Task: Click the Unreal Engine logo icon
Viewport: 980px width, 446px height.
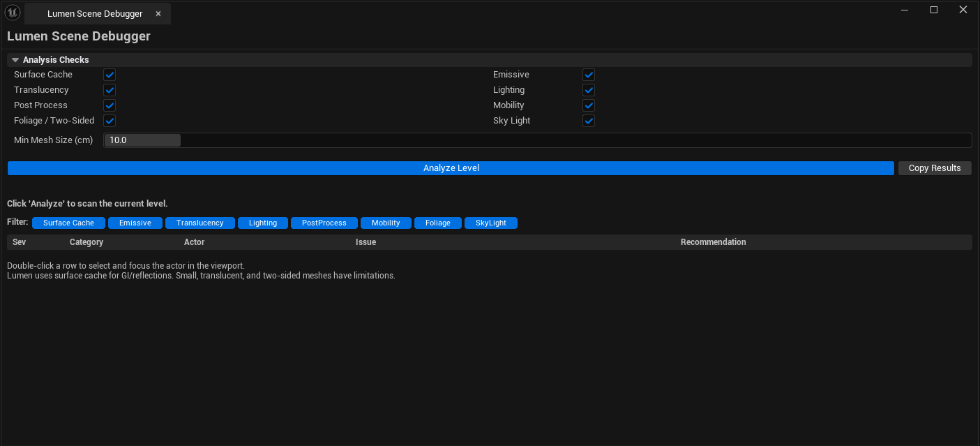Action: (13, 13)
